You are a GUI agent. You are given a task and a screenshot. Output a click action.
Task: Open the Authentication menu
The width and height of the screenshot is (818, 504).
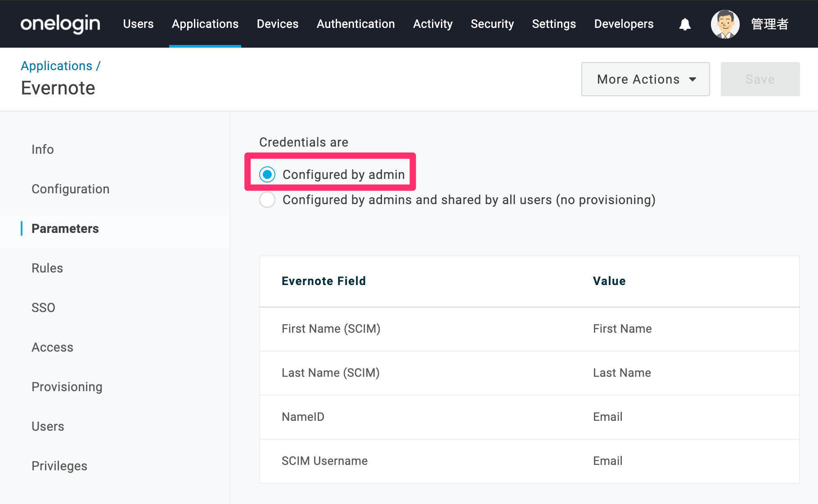coord(355,24)
